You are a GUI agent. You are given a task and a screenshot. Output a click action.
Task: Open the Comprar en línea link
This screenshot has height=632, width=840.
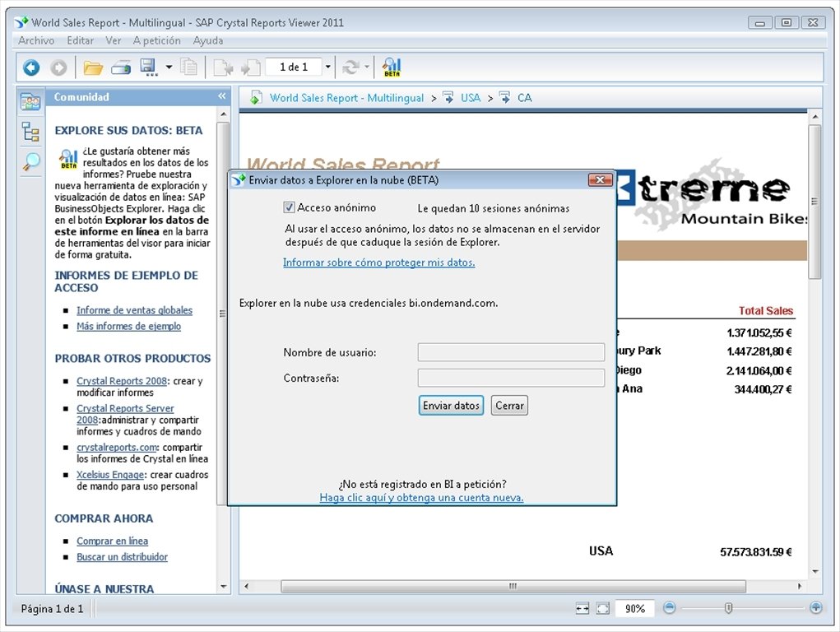tap(113, 541)
